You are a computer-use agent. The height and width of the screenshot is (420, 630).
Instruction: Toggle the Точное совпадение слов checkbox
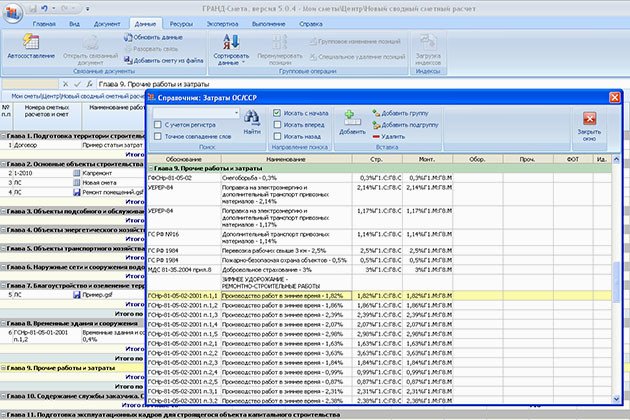coord(159,135)
